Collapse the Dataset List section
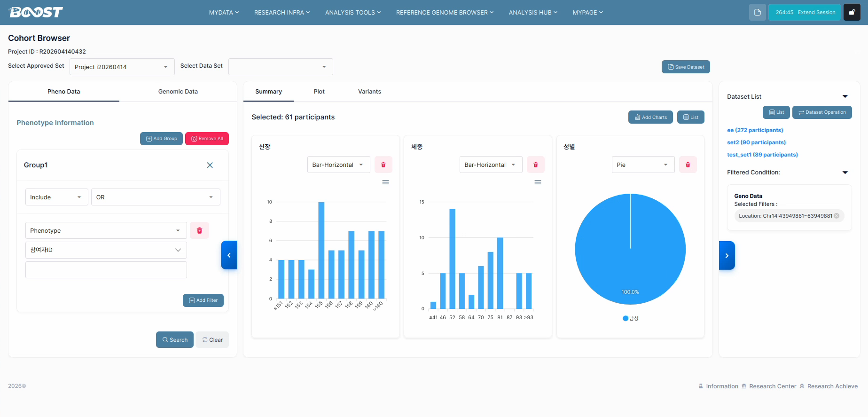The height and width of the screenshot is (417, 868). [845, 96]
